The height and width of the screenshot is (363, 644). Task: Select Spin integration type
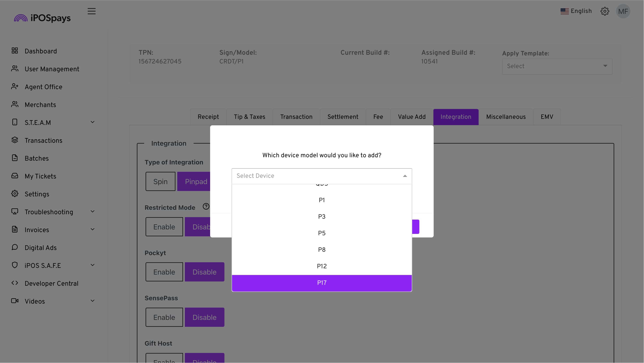[x=160, y=182]
